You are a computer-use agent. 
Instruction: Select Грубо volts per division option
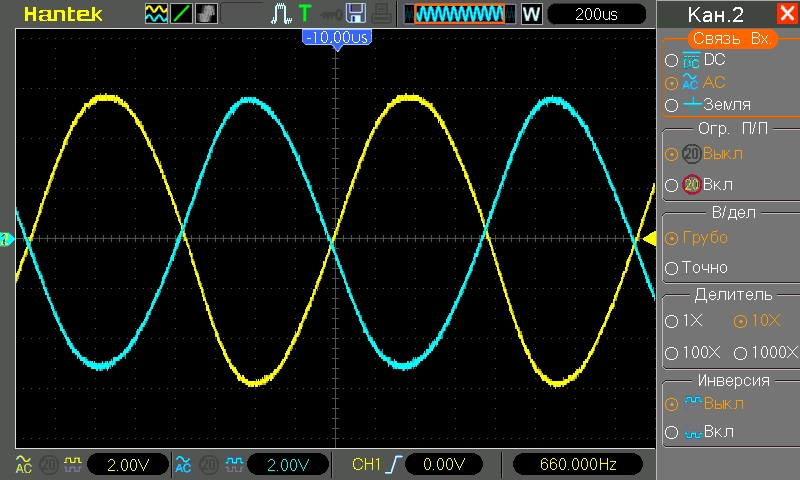pos(671,238)
